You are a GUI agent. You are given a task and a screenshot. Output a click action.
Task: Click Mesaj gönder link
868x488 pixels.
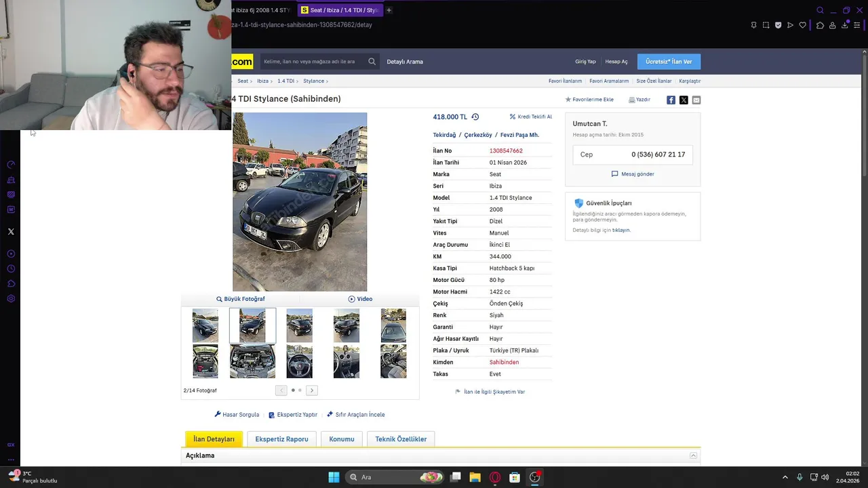pyautogui.click(x=633, y=174)
